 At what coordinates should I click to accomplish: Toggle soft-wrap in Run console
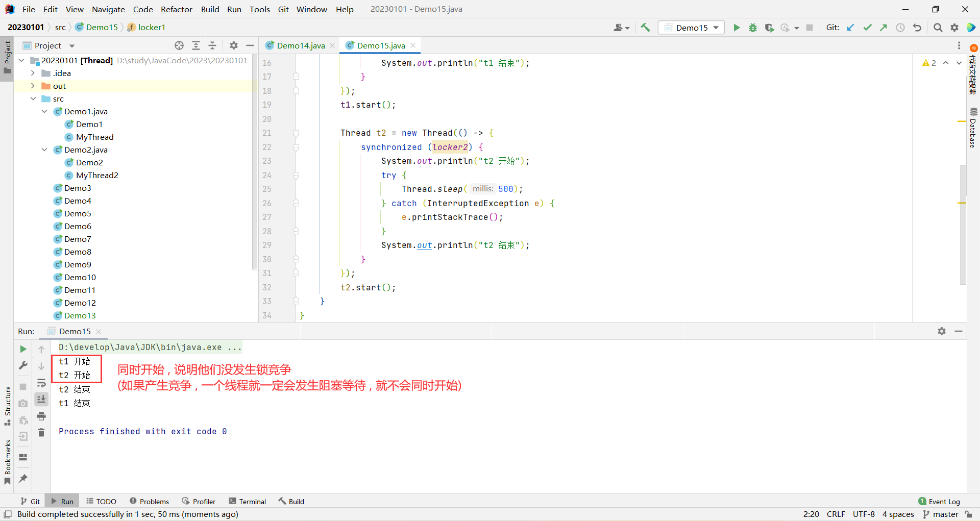pos(41,383)
